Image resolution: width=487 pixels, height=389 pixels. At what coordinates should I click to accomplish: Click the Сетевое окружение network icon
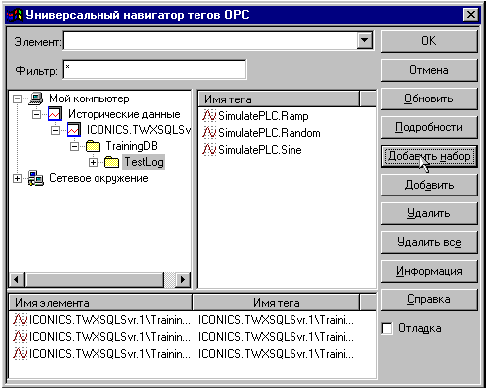click(36, 178)
